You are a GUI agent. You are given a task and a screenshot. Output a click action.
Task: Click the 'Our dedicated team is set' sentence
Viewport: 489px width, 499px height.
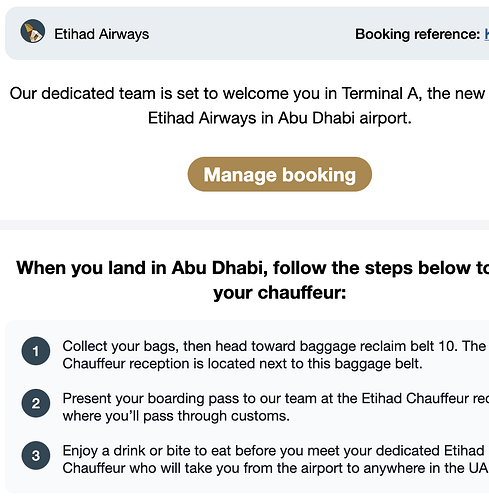(x=247, y=93)
